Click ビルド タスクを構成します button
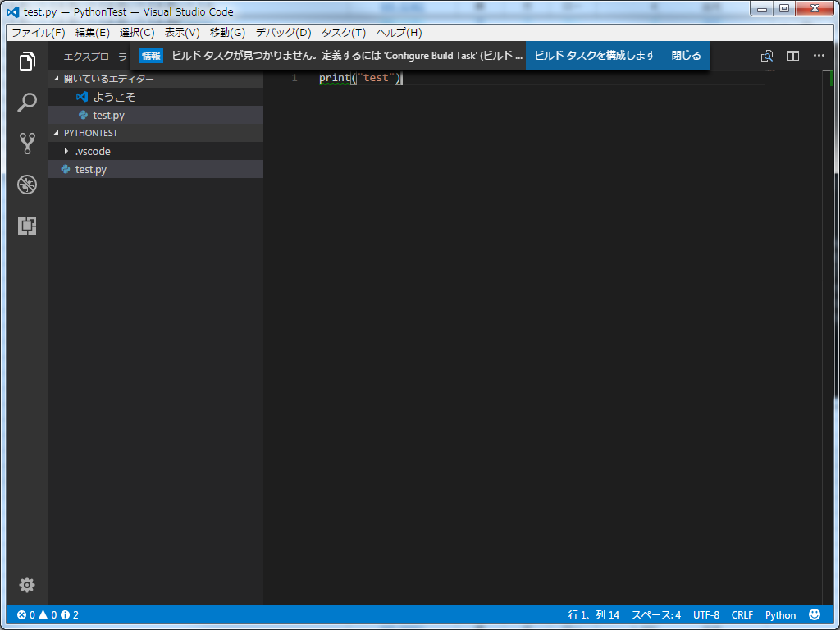 click(x=595, y=56)
